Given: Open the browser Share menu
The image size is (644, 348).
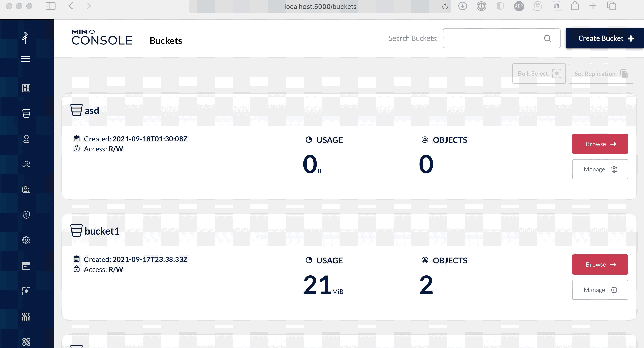Looking at the screenshot, I should pyautogui.click(x=575, y=6).
